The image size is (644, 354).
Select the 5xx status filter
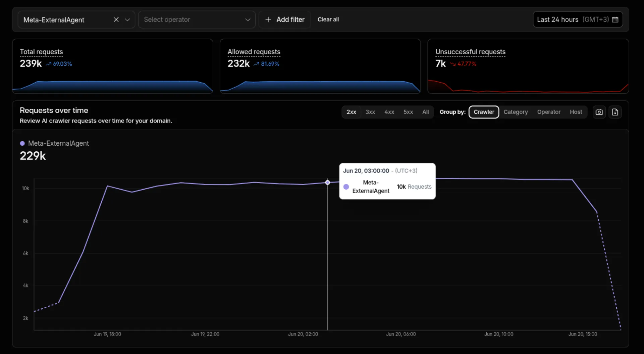tap(408, 112)
